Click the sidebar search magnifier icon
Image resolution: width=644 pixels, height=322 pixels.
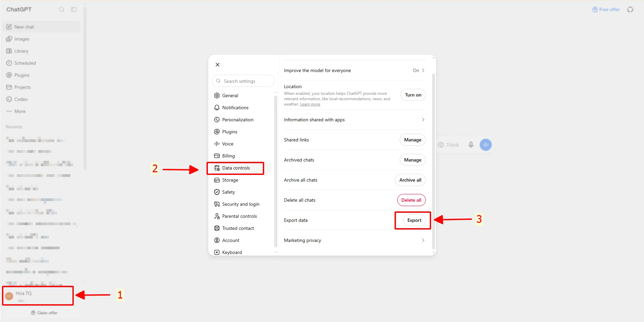(x=62, y=9)
